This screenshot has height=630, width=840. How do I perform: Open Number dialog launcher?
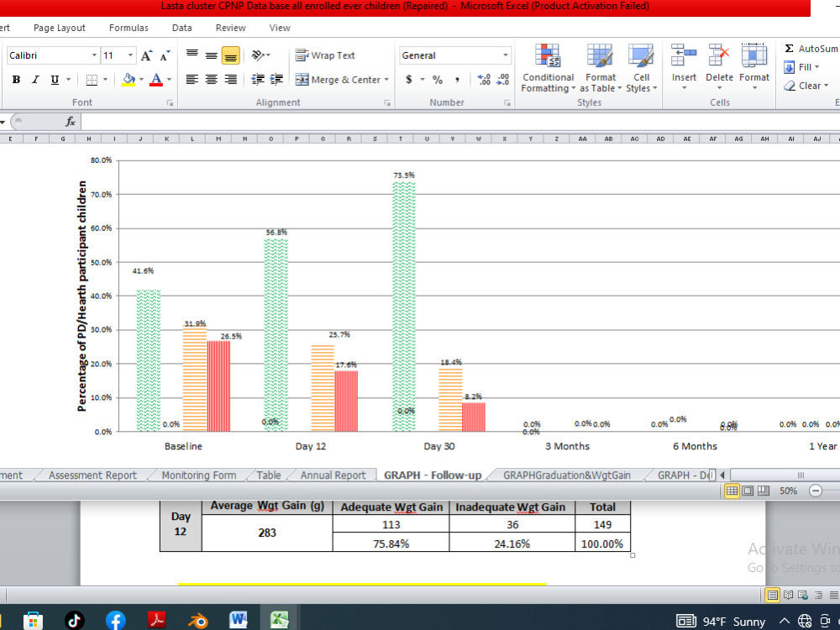(507, 102)
